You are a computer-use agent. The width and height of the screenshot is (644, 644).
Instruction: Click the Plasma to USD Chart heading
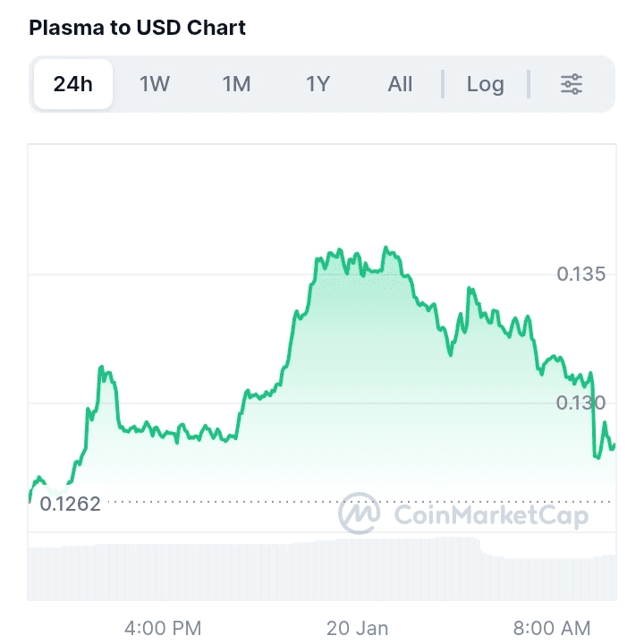point(137,28)
